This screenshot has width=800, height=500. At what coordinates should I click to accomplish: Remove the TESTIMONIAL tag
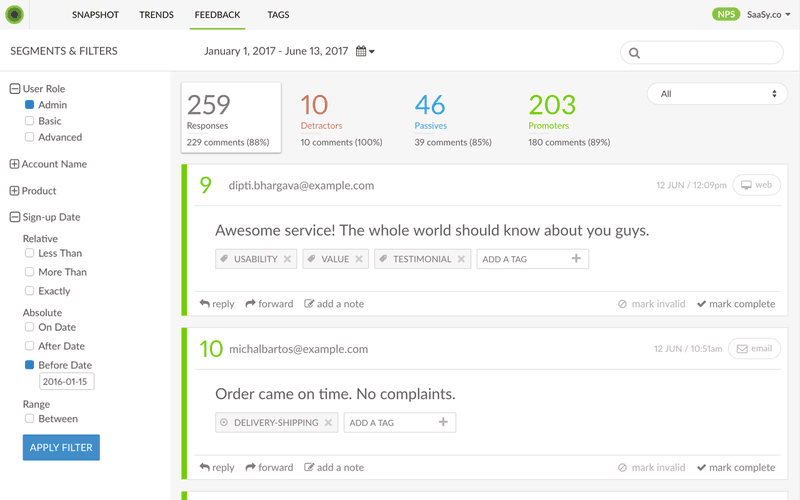point(461,259)
